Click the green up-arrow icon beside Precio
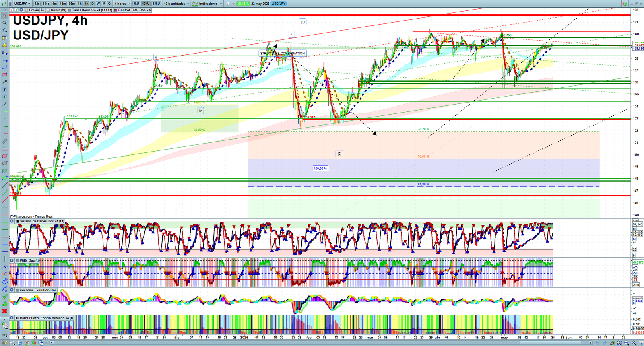The image size is (644, 346). (x=17, y=10)
